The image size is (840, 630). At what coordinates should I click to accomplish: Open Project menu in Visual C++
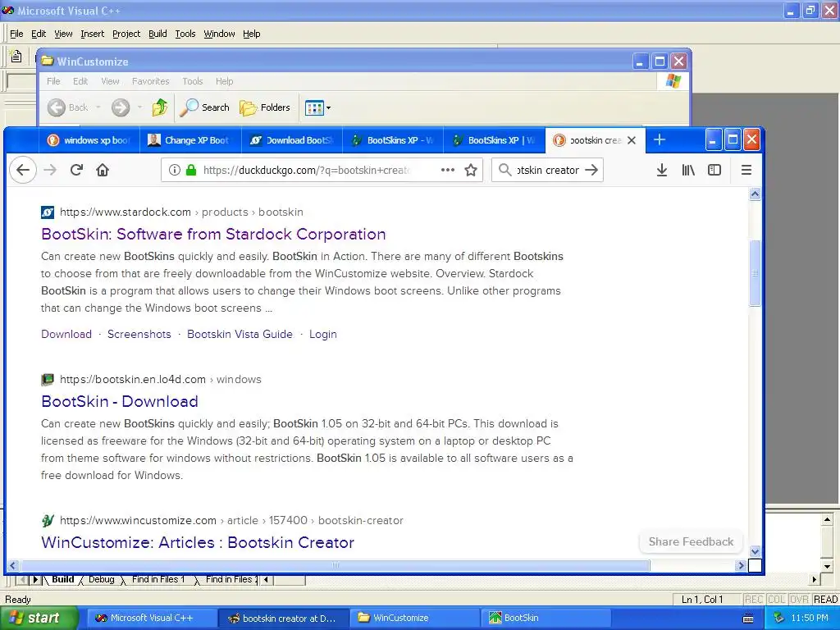(x=126, y=34)
